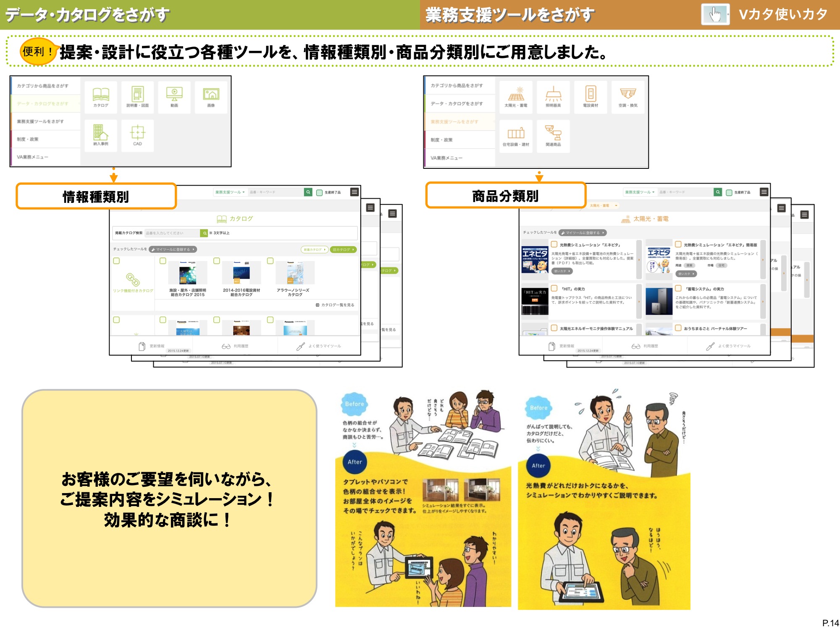Click green search icon in catalog header
The height and width of the screenshot is (630, 840).
tap(308, 192)
